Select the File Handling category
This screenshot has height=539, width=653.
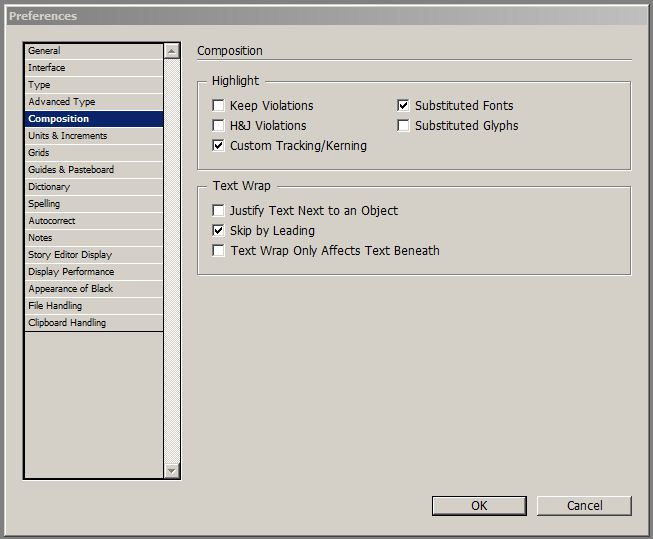click(94, 306)
